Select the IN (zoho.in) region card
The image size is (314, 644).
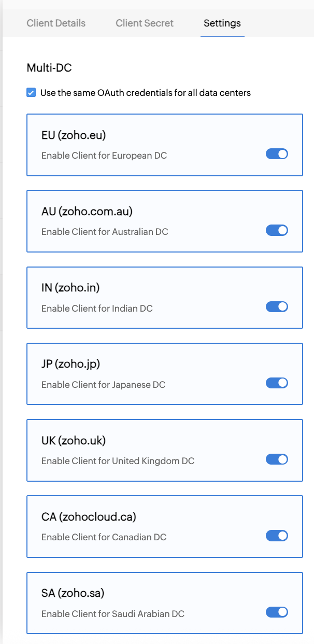164,297
